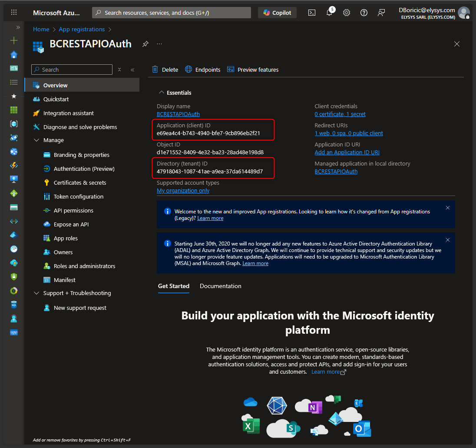Open Certificates & secrets menu item
Screen dimensions: 476x448
point(80,183)
